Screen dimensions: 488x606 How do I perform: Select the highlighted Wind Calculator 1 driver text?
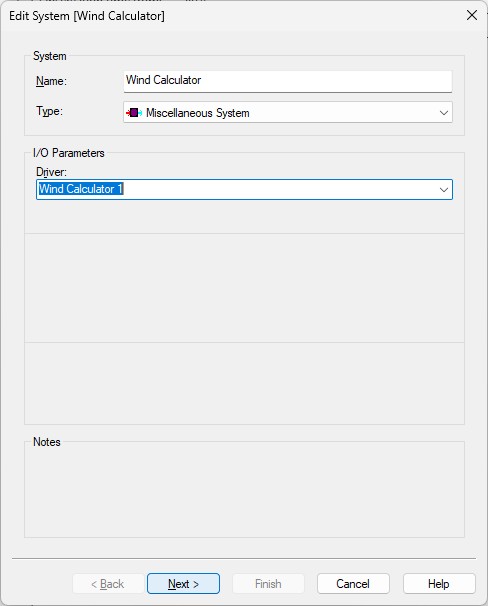[x=81, y=189]
